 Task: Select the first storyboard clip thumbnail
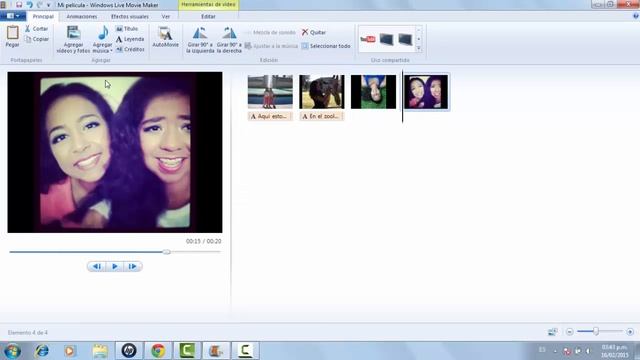[x=270, y=92]
